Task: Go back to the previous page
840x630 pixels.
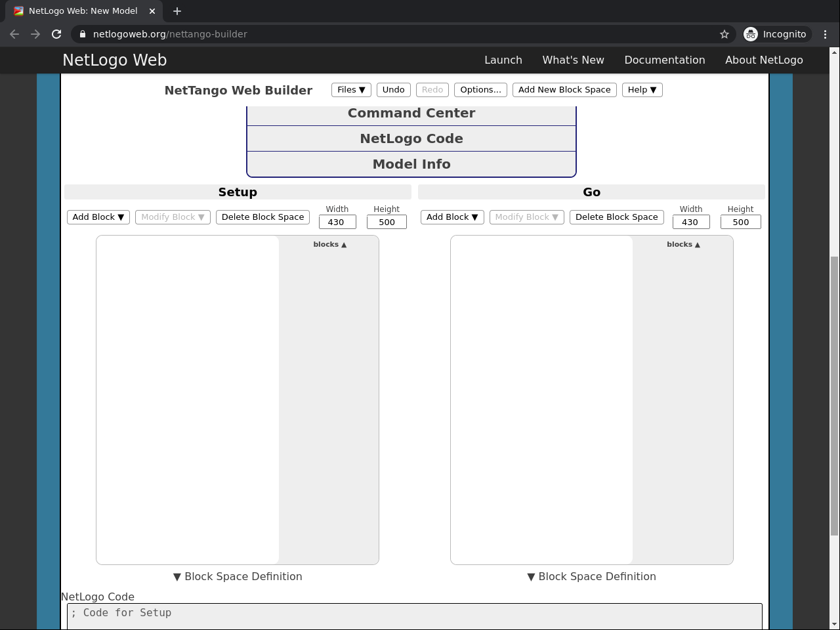Action: pyautogui.click(x=14, y=34)
